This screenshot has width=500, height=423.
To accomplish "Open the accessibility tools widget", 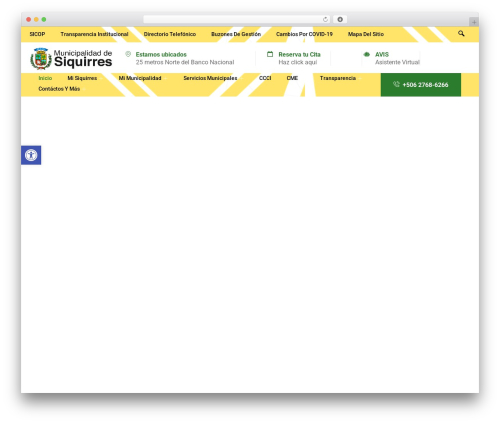I will coord(31,155).
